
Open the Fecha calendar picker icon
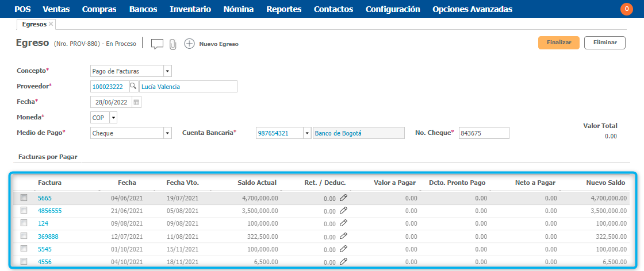point(136,102)
